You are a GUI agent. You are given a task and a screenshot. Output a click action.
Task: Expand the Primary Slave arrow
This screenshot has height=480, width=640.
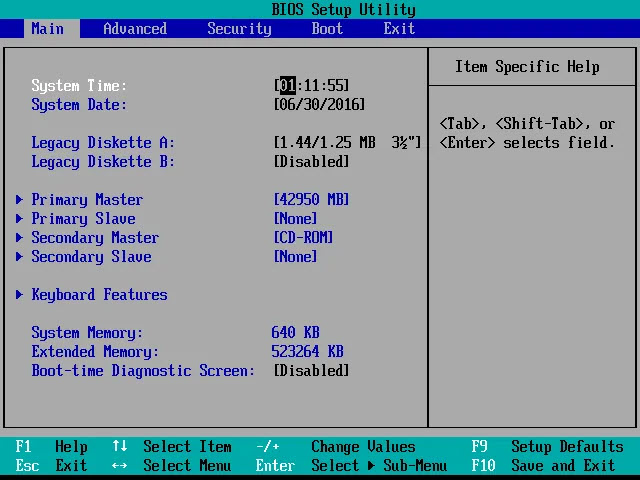(x=19, y=218)
